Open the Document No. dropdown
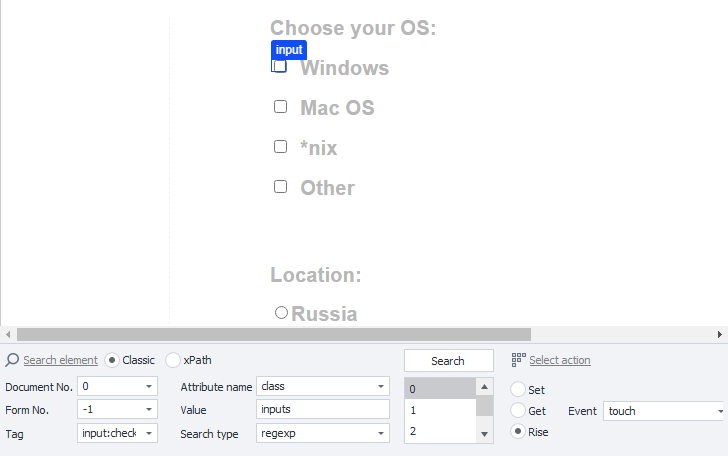Viewport: 728px width, 456px height. [149, 386]
